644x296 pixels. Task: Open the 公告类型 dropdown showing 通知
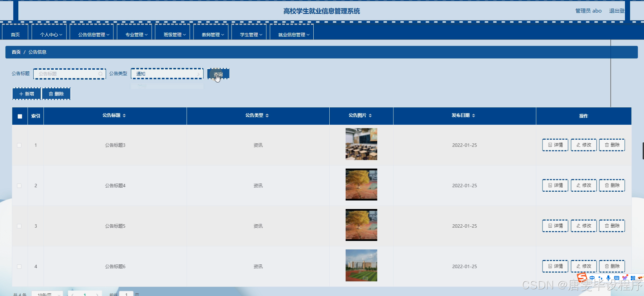pos(167,74)
